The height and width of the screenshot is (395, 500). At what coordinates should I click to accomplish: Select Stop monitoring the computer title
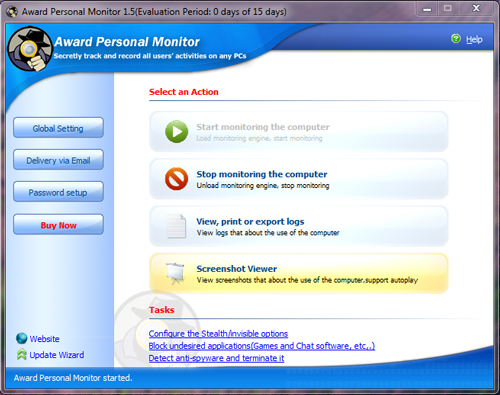(262, 174)
